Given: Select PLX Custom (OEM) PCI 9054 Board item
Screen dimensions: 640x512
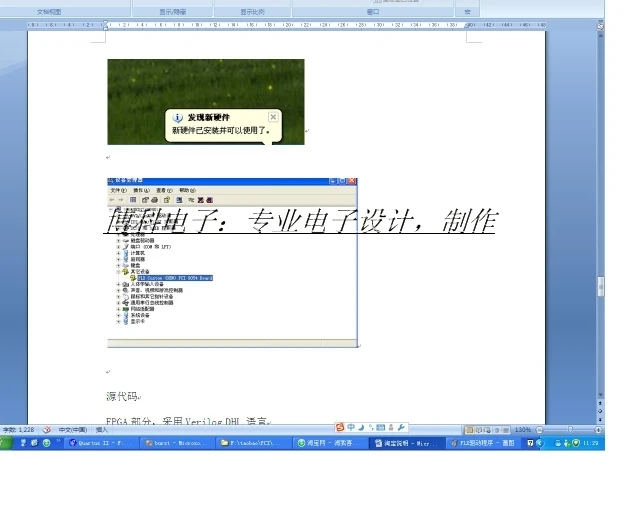Looking at the screenshot, I should (x=175, y=278).
